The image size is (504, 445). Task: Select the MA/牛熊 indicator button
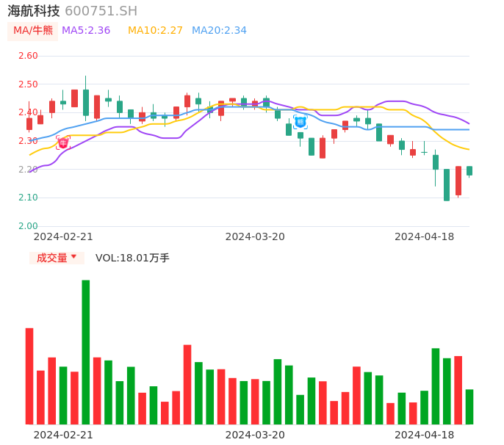tap(33, 31)
